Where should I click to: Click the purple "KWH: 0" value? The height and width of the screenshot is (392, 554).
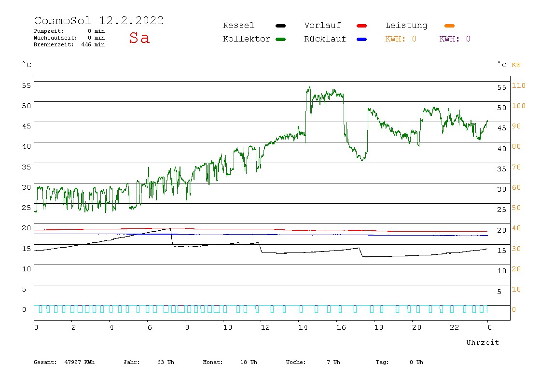pyautogui.click(x=455, y=39)
